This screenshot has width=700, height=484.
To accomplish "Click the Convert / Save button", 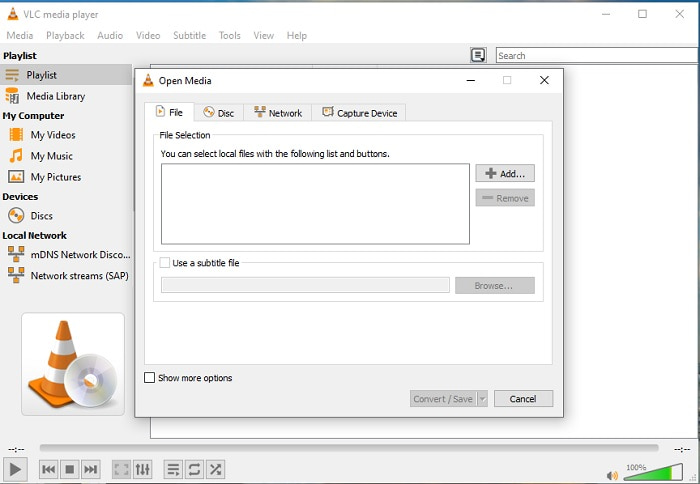I will (443, 399).
